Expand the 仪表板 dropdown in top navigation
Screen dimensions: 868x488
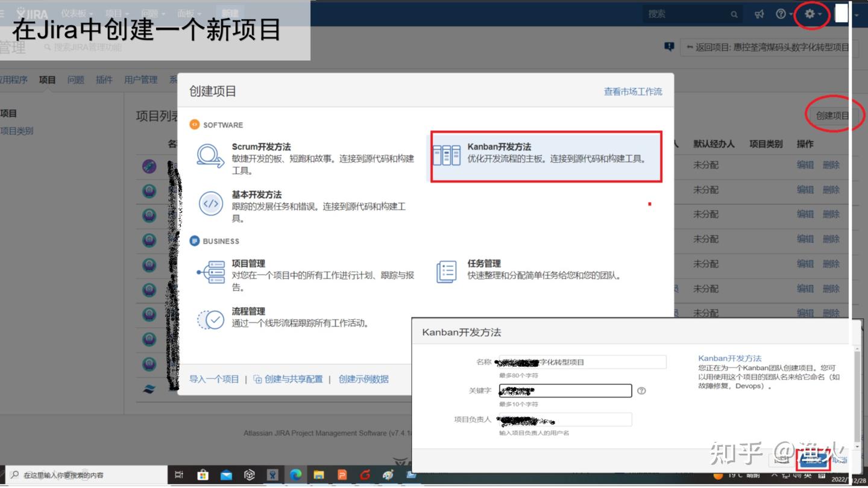[77, 14]
